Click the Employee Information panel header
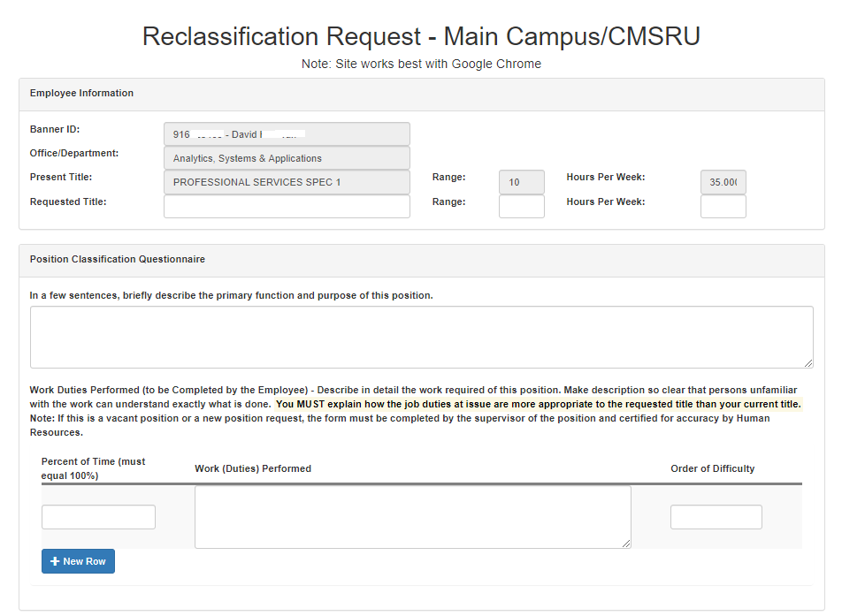Image resolution: width=842 pixels, height=616 pixels. pos(81,94)
